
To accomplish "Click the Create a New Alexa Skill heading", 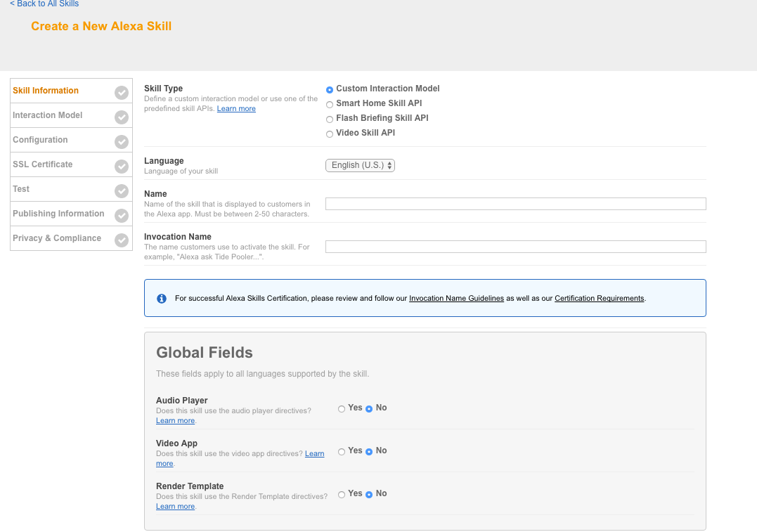I will 101,26.
